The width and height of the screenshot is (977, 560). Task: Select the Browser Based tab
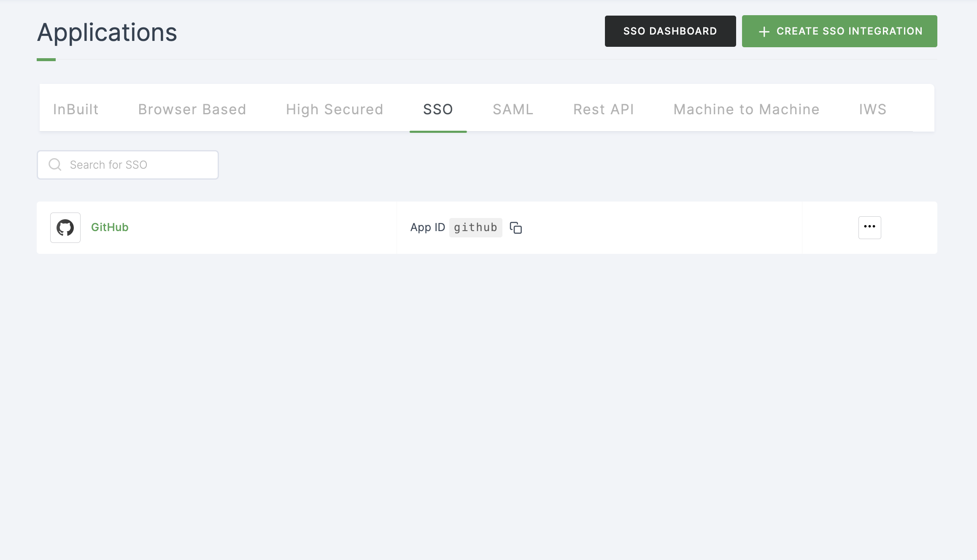click(192, 109)
